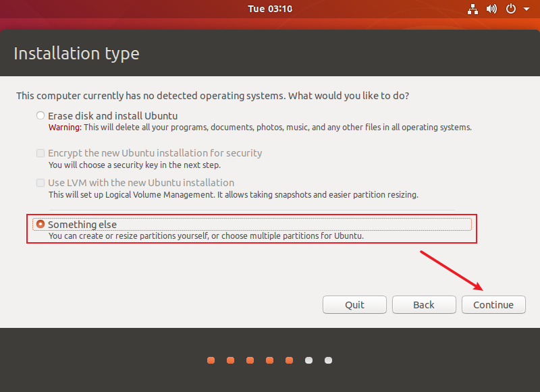Click the power icon in top bar
540x392 pixels.
[511, 9]
